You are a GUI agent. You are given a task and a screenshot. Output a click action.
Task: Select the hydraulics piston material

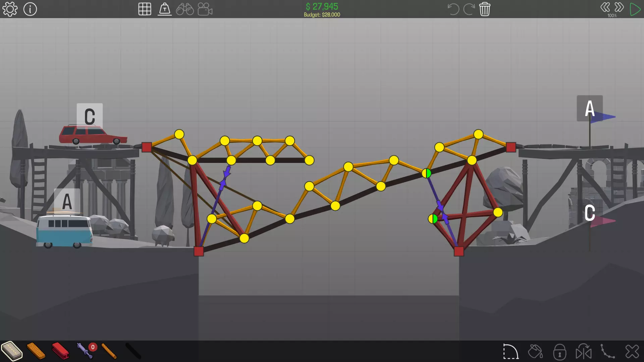pos(85,351)
